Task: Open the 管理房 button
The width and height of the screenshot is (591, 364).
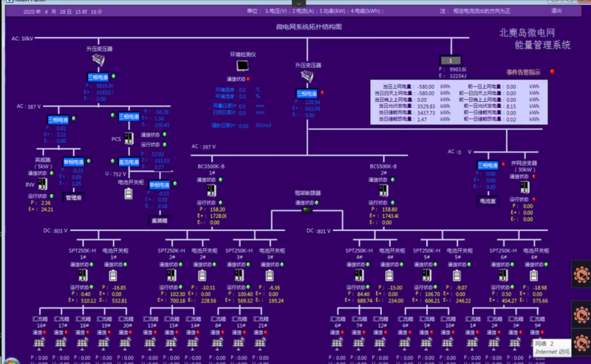Action: (x=74, y=198)
